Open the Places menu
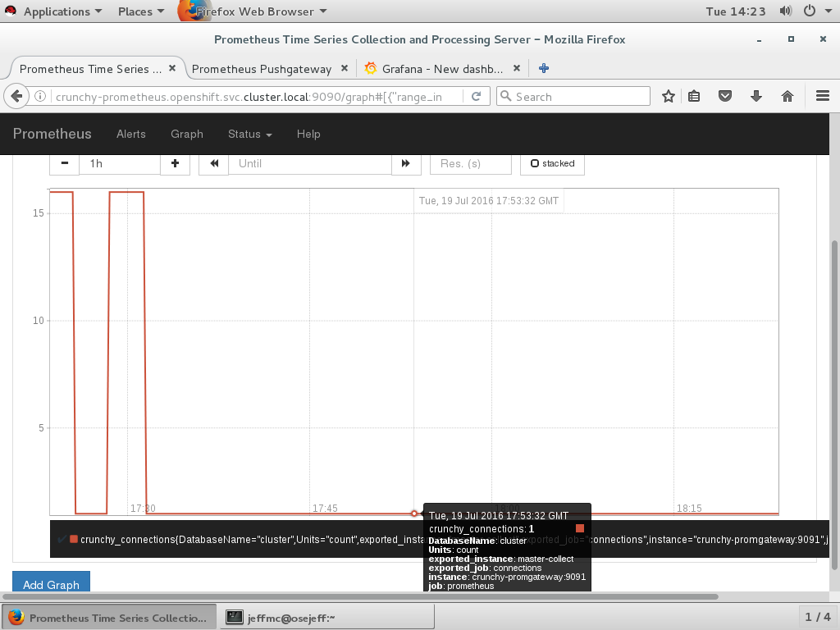 pyautogui.click(x=140, y=11)
